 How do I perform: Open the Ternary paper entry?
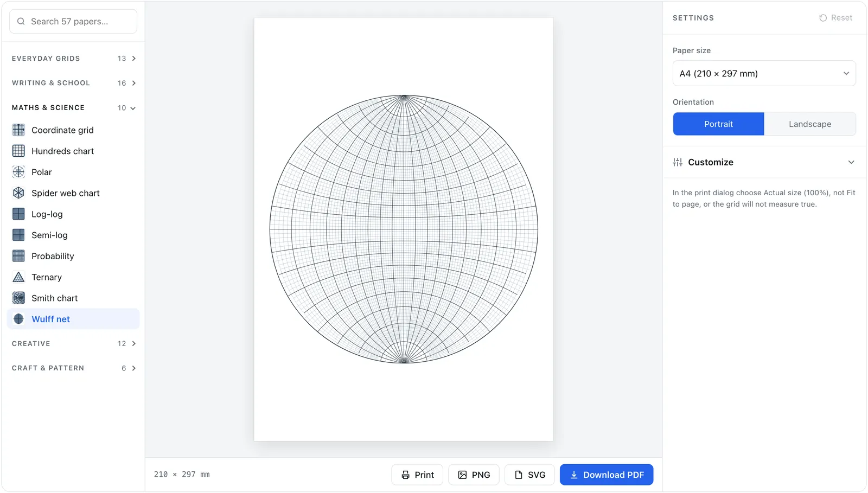pos(73,277)
